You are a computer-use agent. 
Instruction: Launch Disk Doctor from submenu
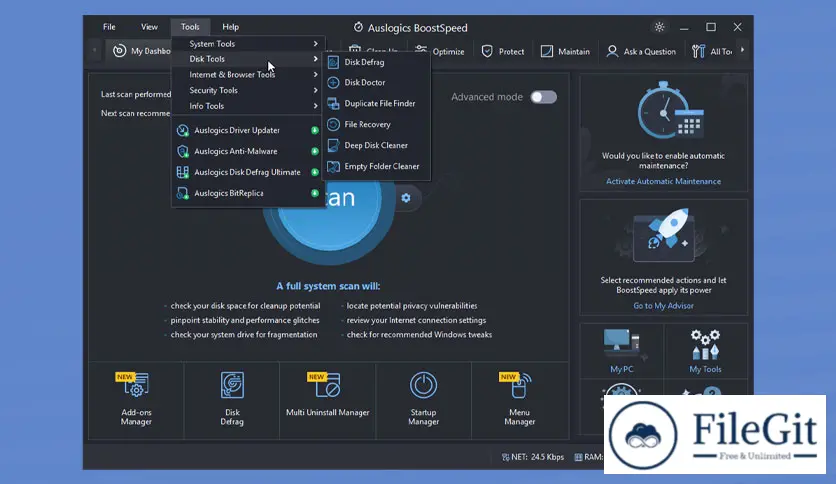tap(376, 83)
